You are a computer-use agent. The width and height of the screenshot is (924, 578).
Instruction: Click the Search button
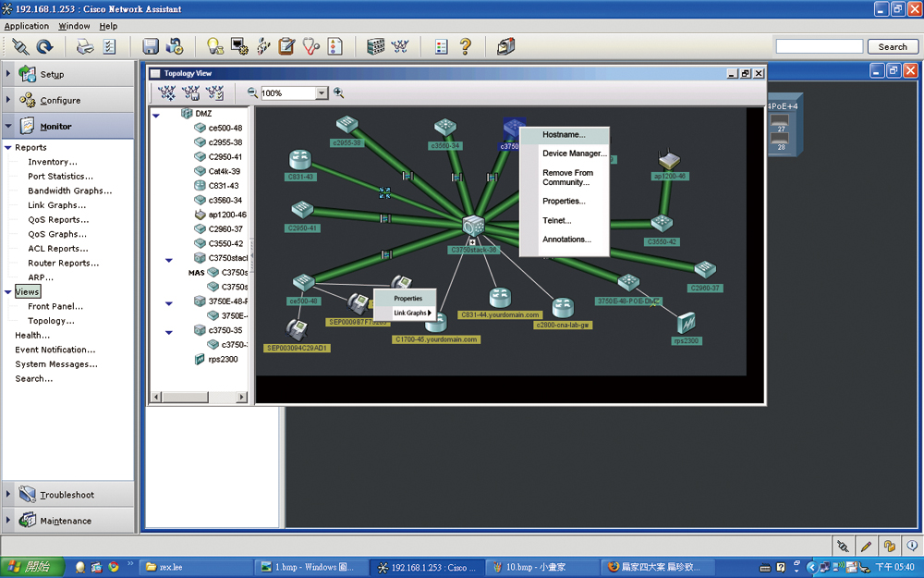click(x=893, y=46)
